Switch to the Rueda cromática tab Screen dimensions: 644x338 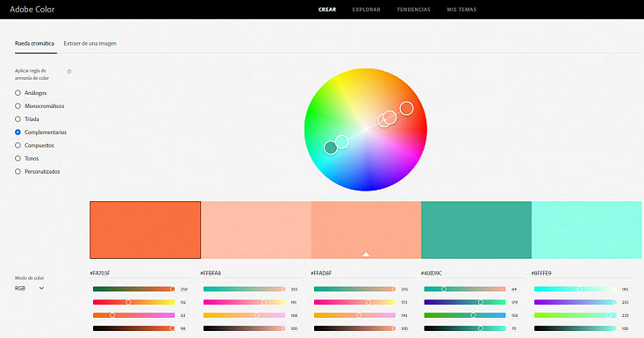click(x=34, y=43)
